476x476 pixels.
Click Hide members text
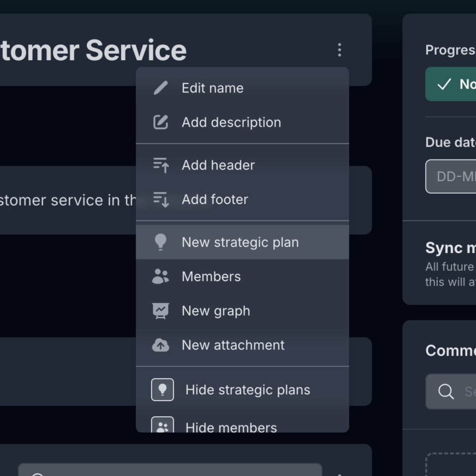(231, 427)
